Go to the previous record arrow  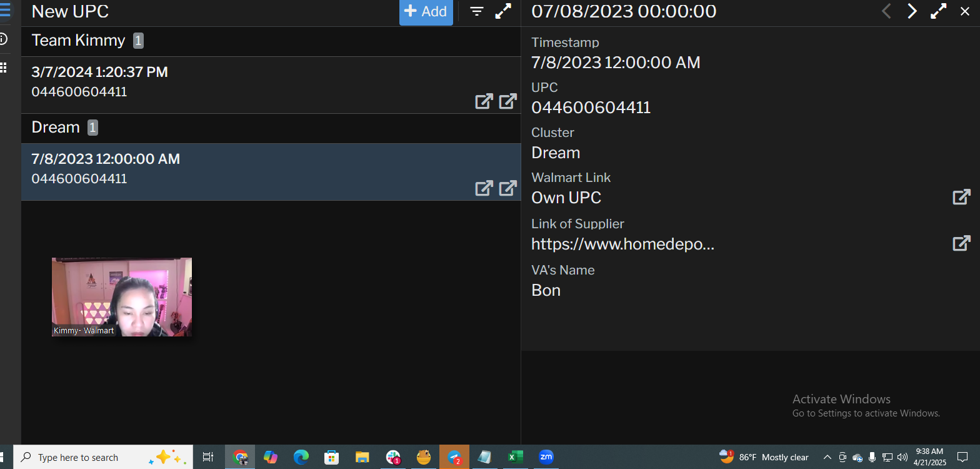click(886, 11)
